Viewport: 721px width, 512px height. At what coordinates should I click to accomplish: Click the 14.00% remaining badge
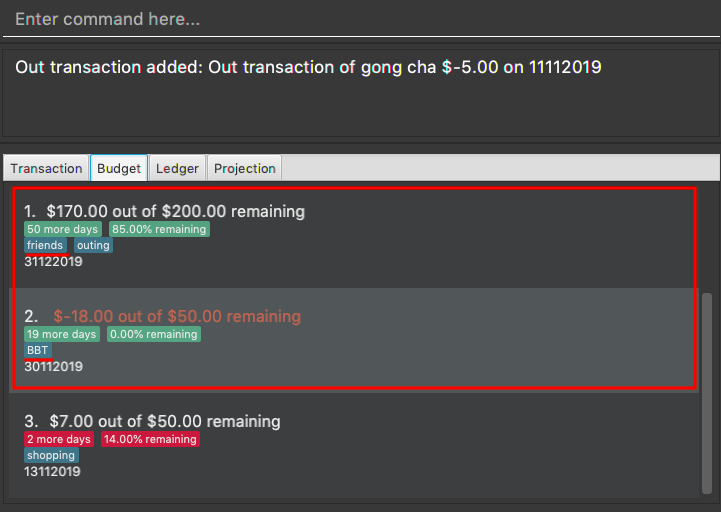pyautogui.click(x=150, y=439)
